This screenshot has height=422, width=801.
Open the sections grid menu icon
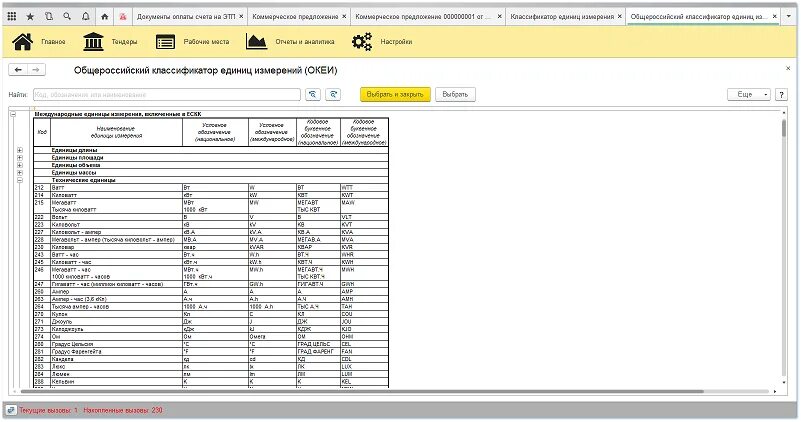point(12,16)
